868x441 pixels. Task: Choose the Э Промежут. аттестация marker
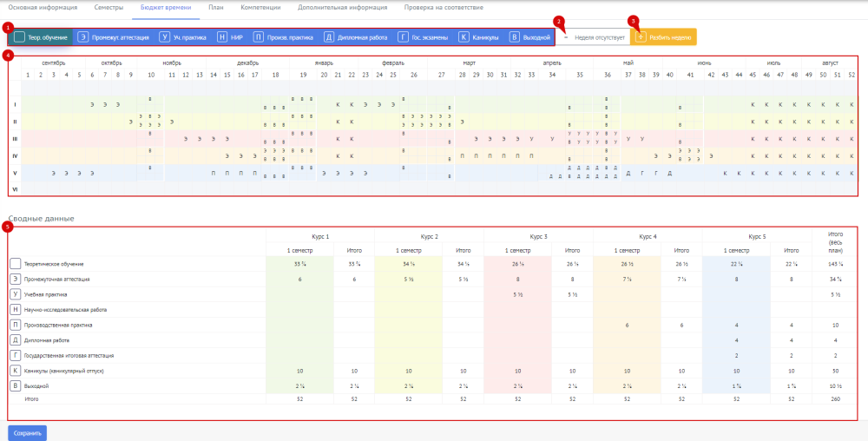click(114, 37)
